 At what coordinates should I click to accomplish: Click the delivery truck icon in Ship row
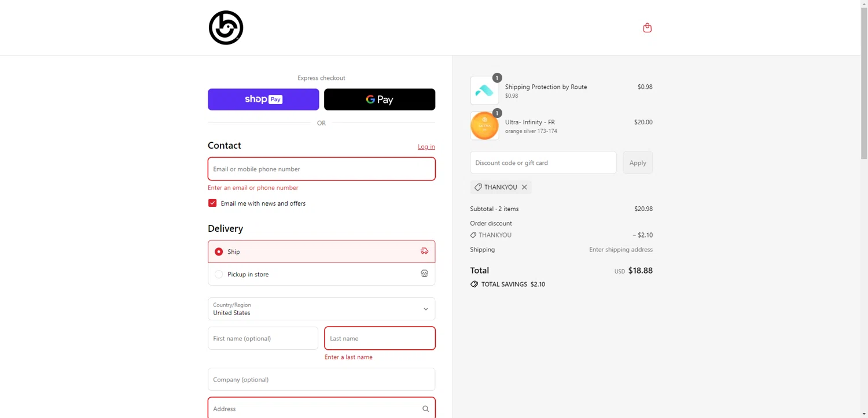(424, 251)
